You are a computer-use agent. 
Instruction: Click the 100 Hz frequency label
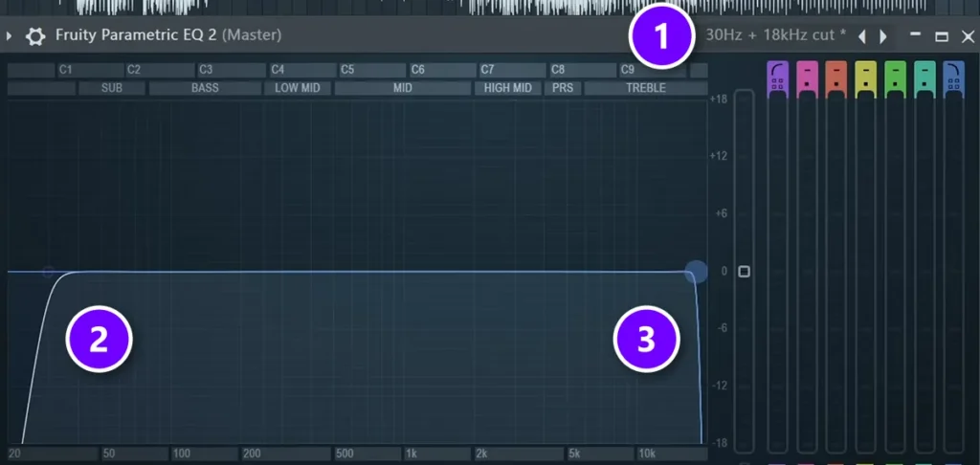coord(182,454)
